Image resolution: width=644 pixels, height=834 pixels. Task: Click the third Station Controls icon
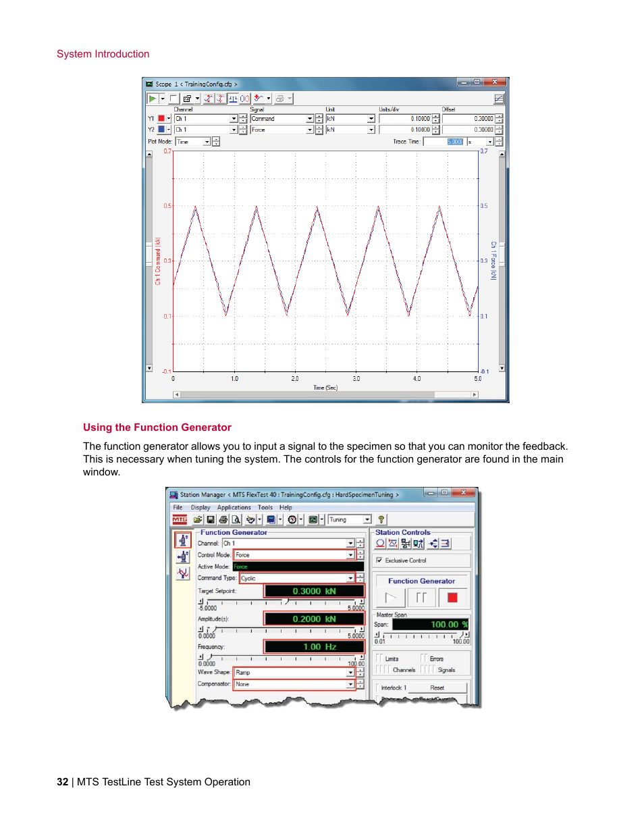click(x=406, y=544)
